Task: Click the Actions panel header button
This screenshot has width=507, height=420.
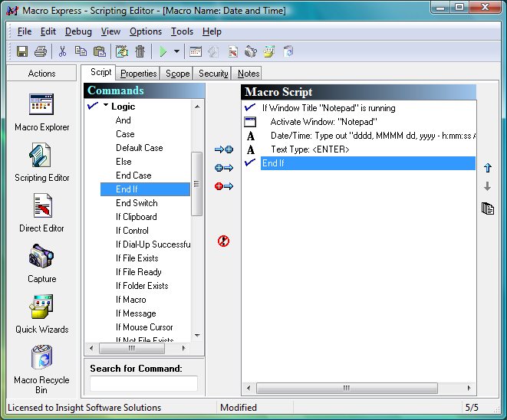Action: [x=41, y=74]
